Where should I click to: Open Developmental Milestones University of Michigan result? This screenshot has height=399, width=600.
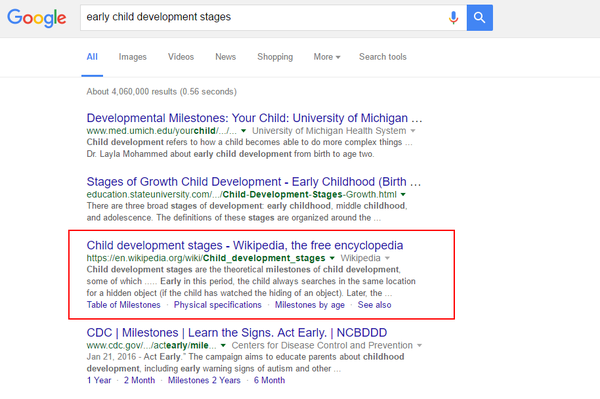point(254,118)
